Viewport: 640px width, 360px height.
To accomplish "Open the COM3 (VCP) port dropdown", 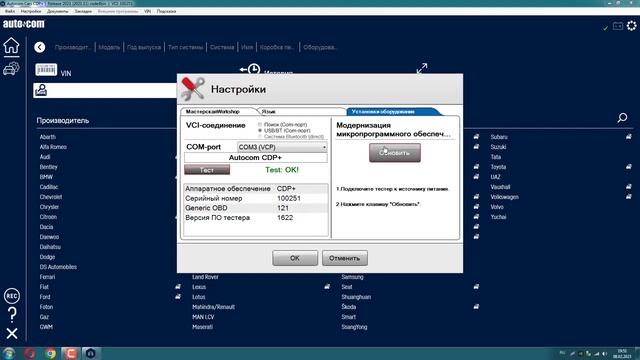I will point(282,147).
